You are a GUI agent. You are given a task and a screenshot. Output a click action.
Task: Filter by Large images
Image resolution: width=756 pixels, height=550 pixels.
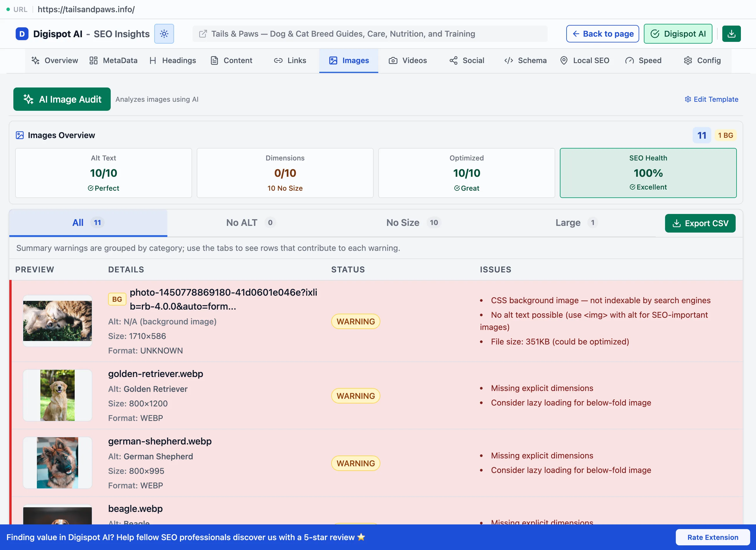tap(576, 223)
